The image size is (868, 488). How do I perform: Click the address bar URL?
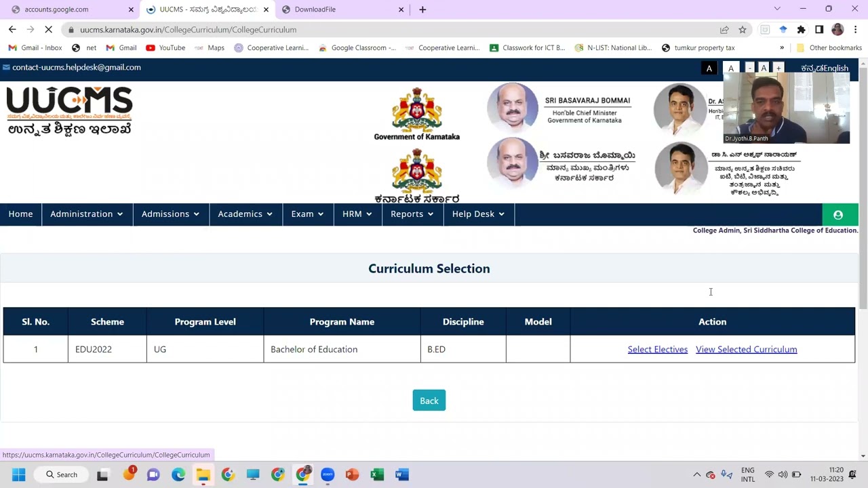point(188,30)
